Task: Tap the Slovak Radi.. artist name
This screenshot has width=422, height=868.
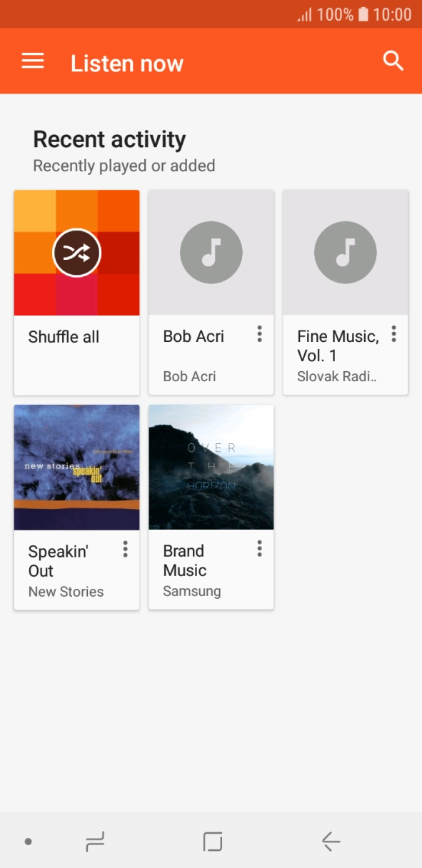Action: [337, 376]
